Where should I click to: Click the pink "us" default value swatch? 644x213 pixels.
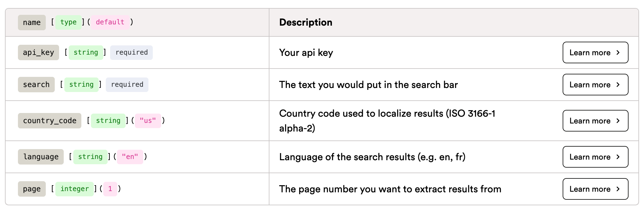pos(148,121)
